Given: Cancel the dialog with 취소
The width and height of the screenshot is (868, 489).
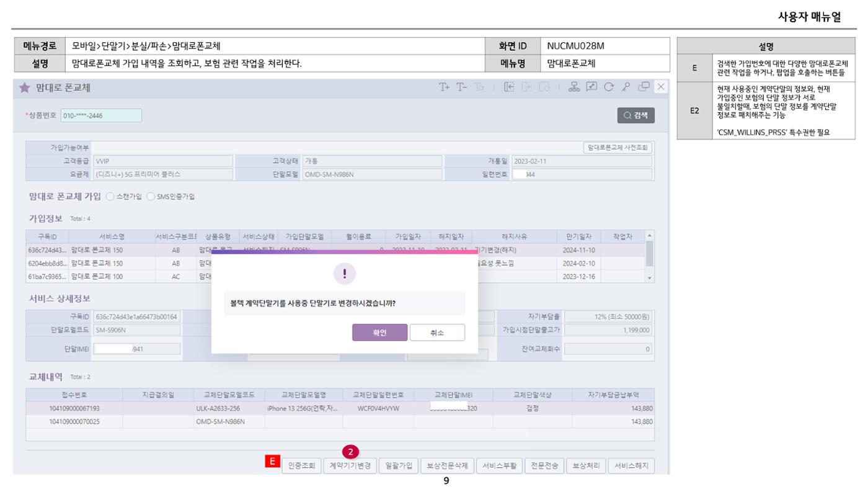Looking at the screenshot, I should tap(437, 333).
